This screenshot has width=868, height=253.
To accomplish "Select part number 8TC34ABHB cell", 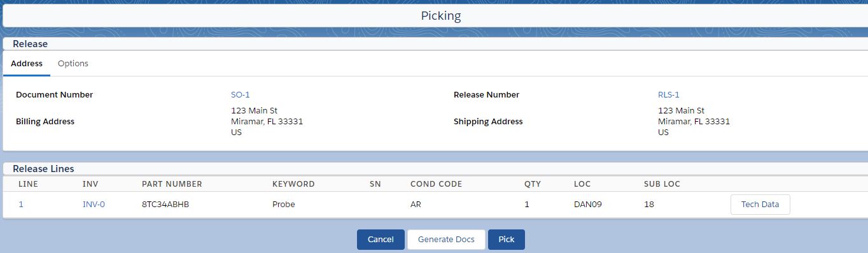I will point(165,205).
